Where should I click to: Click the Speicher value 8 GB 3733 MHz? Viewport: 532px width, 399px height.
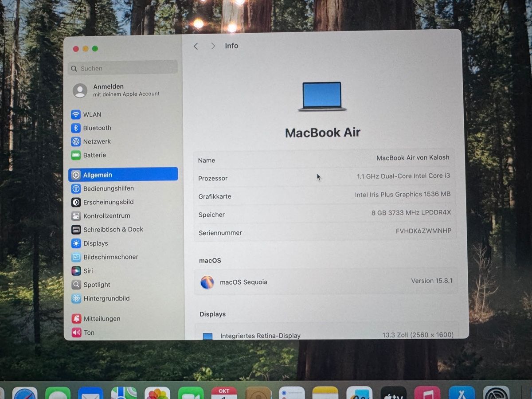pos(411,213)
